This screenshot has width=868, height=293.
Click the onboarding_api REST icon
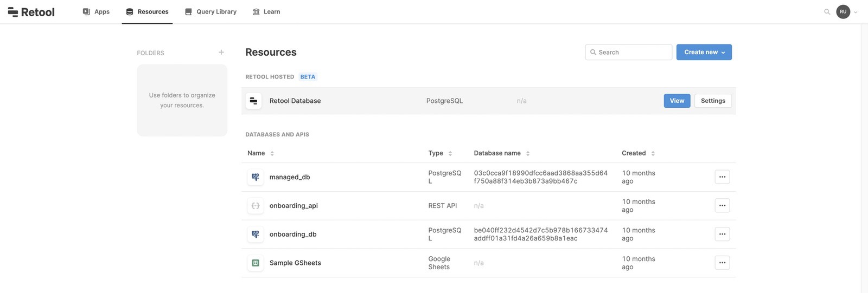click(256, 206)
